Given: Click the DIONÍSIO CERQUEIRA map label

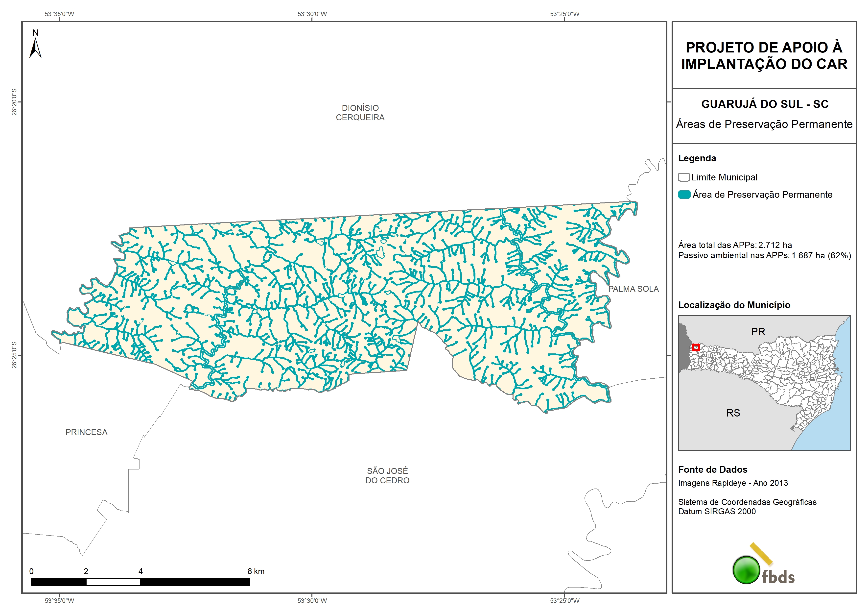Looking at the screenshot, I should coord(360,113).
